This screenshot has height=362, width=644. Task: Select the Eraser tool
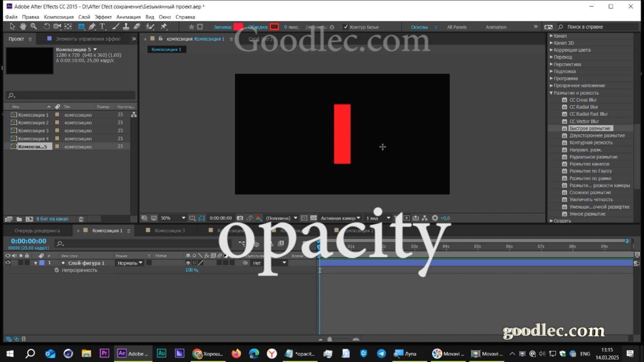(x=137, y=27)
